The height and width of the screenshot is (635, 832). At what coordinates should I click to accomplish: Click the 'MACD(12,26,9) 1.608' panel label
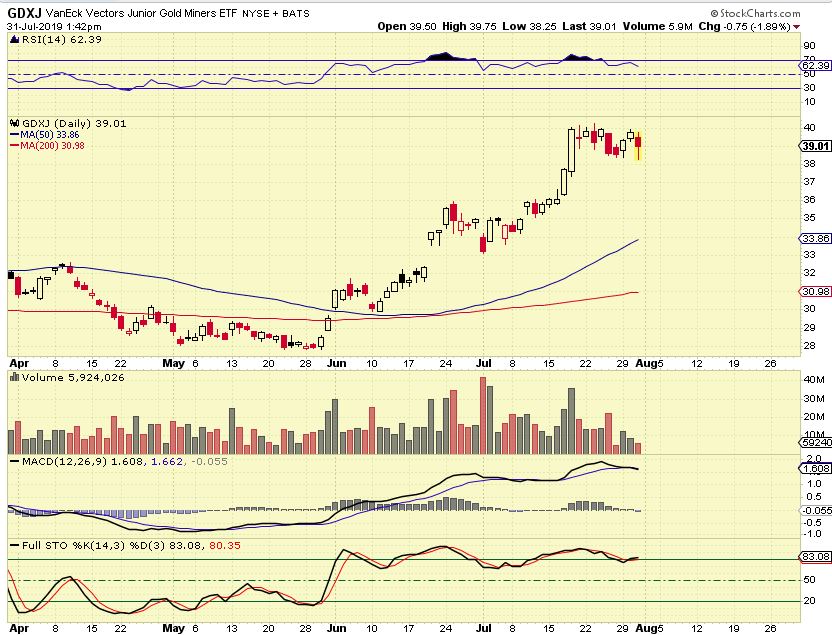(x=82, y=462)
